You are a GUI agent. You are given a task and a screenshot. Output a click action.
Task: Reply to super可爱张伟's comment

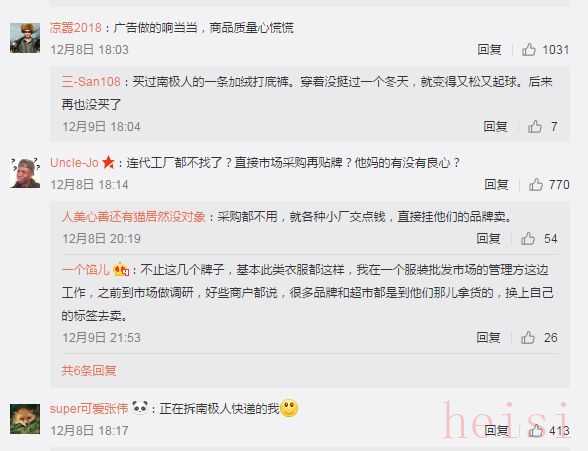tap(496, 430)
